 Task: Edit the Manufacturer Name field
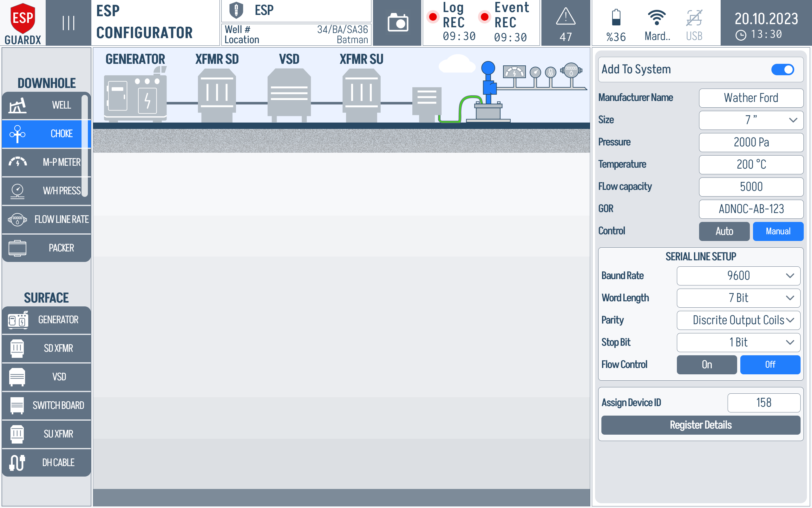751,98
